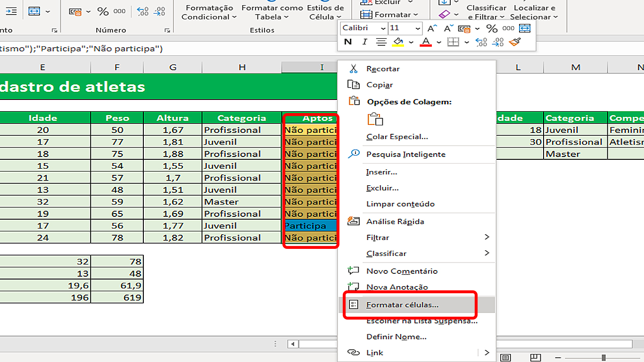
Task: Apply percent style from mini toolbar
Action: click(492, 28)
